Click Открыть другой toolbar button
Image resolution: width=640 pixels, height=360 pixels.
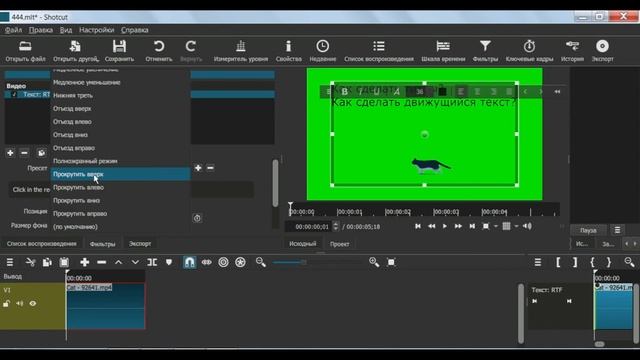76,51
